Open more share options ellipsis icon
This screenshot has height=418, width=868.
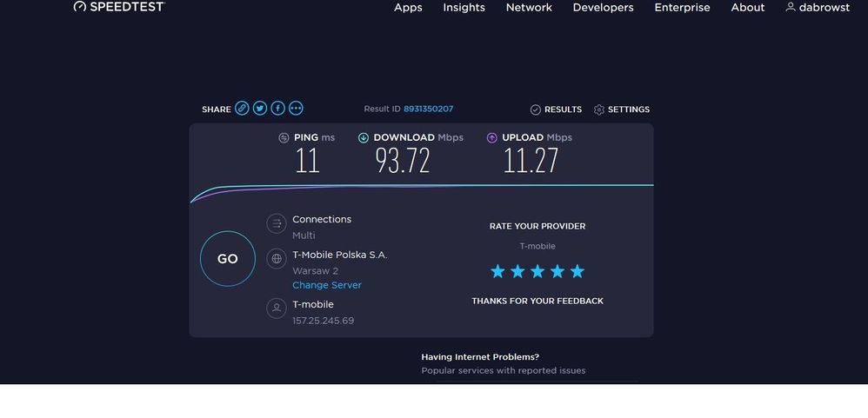tap(297, 108)
